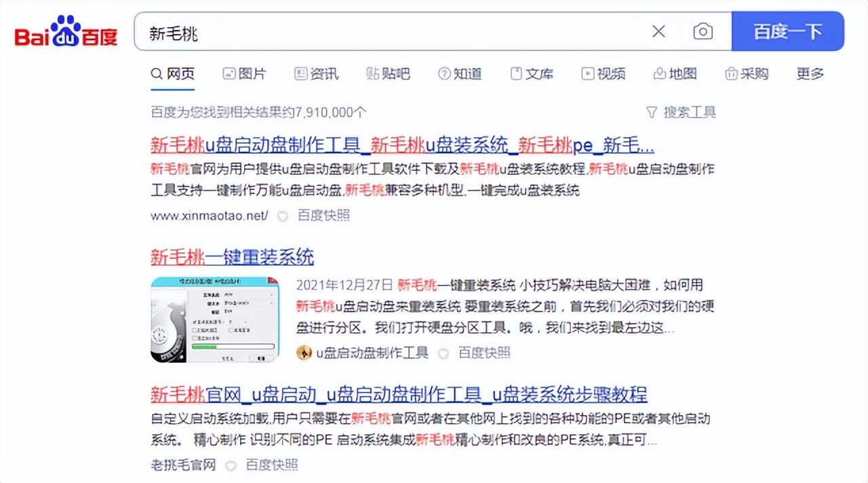Click the 知道 question mark icon
This screenshot has width=868, height=483.
pyautogui.click(x=444, y=73)
